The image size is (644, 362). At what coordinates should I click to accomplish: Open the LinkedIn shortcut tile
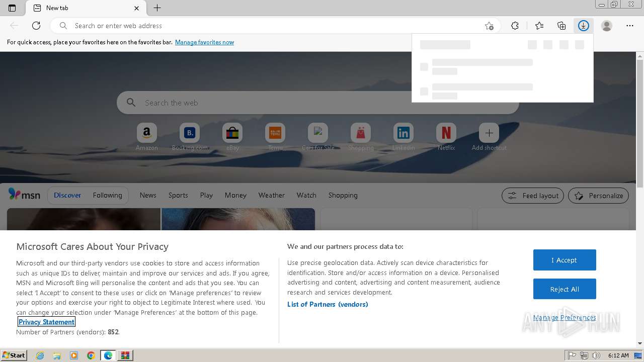point(404,137)
